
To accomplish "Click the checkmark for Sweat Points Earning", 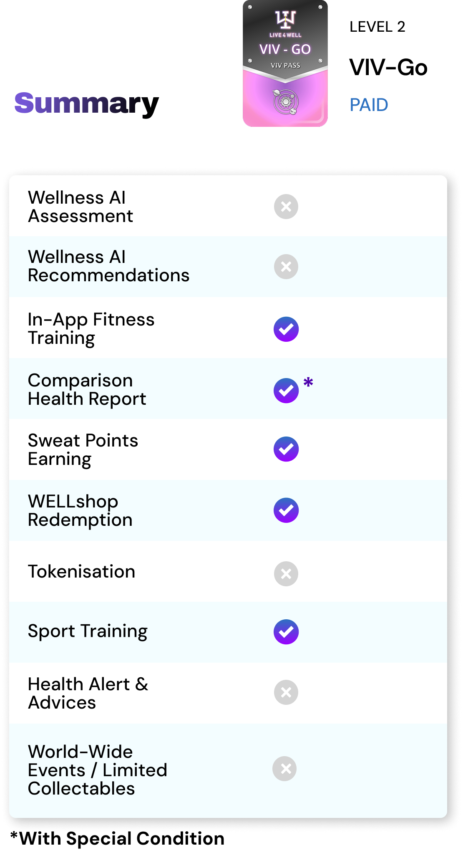I will point(286,449).
